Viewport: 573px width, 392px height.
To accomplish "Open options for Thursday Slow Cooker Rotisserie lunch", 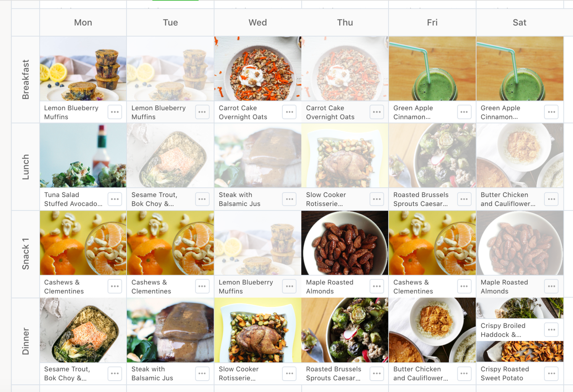I will click(377, 199).
